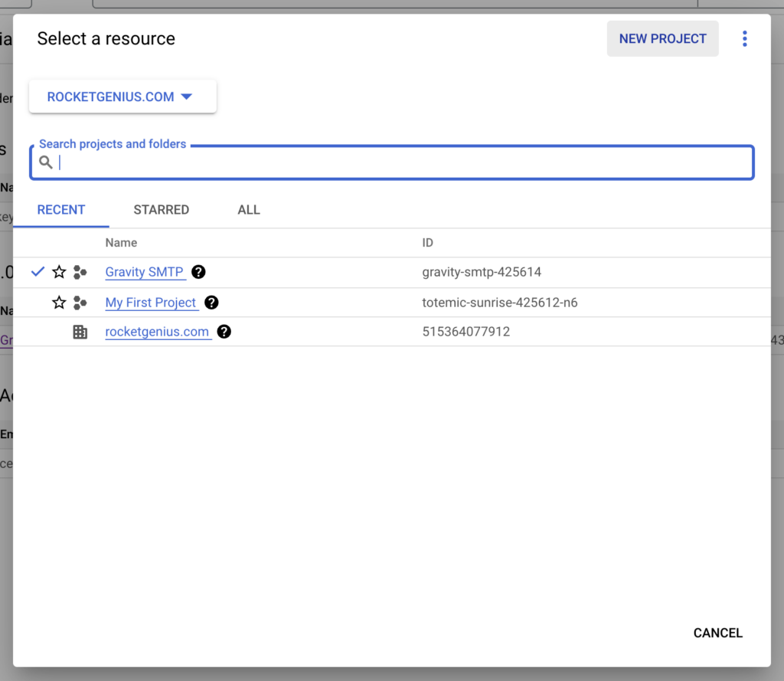
Task: Open the three-dot overflow menu
Action: (744, 38)
